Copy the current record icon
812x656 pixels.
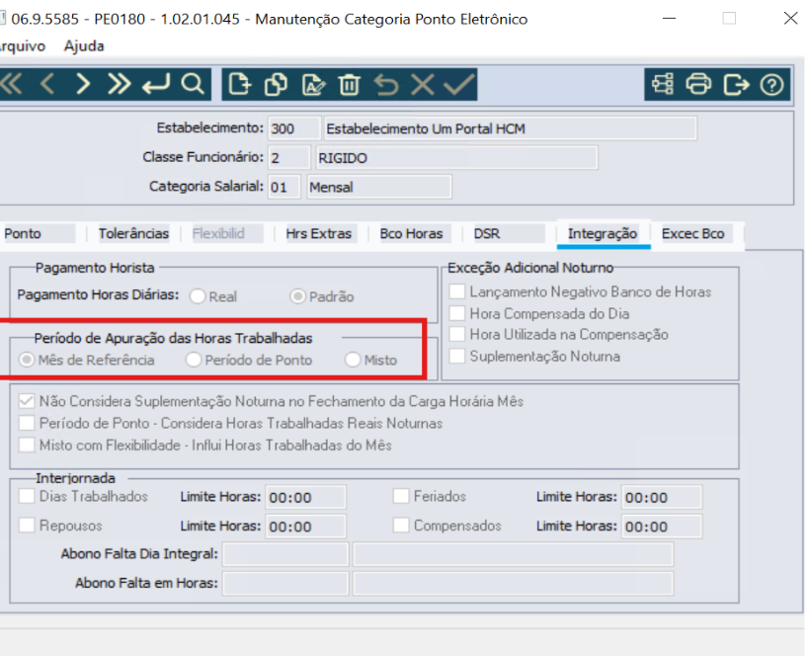click(x=276, y=84)
